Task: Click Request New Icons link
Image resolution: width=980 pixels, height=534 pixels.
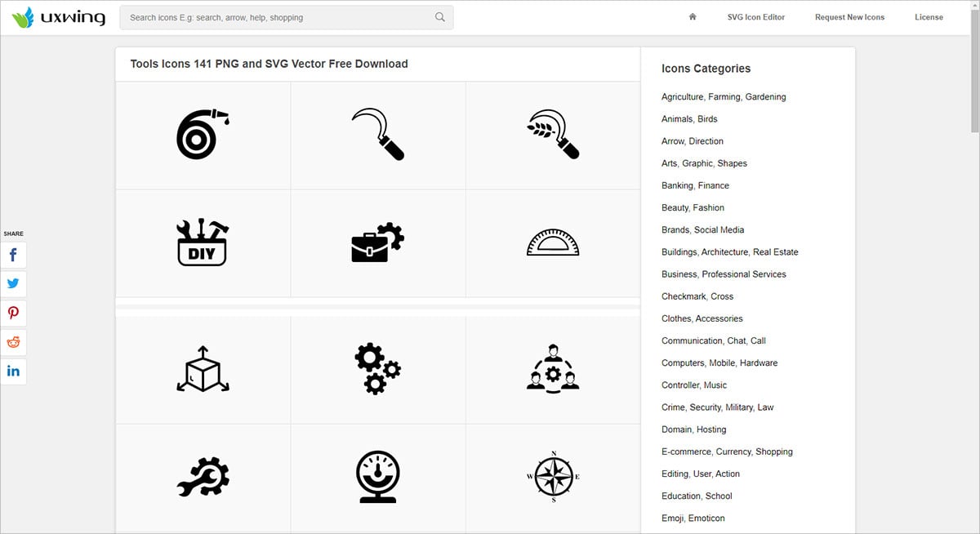Action: 849,17
